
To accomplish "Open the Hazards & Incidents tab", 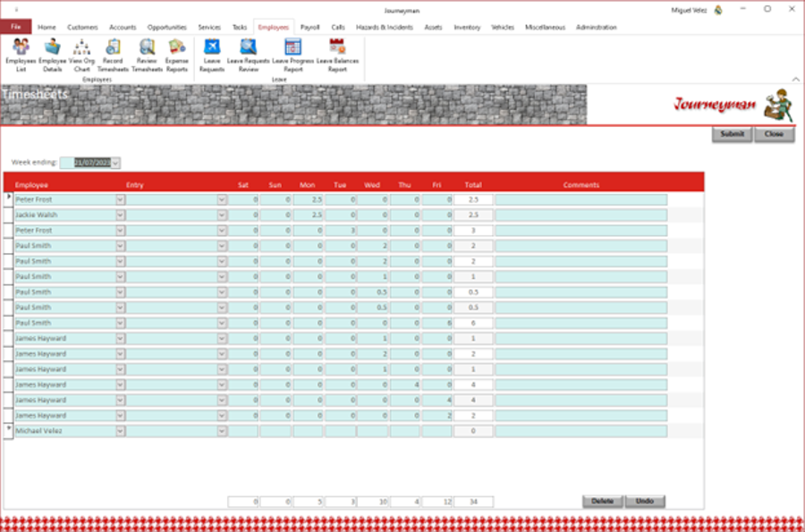I will pyautogui.click(x=384, y=27).
